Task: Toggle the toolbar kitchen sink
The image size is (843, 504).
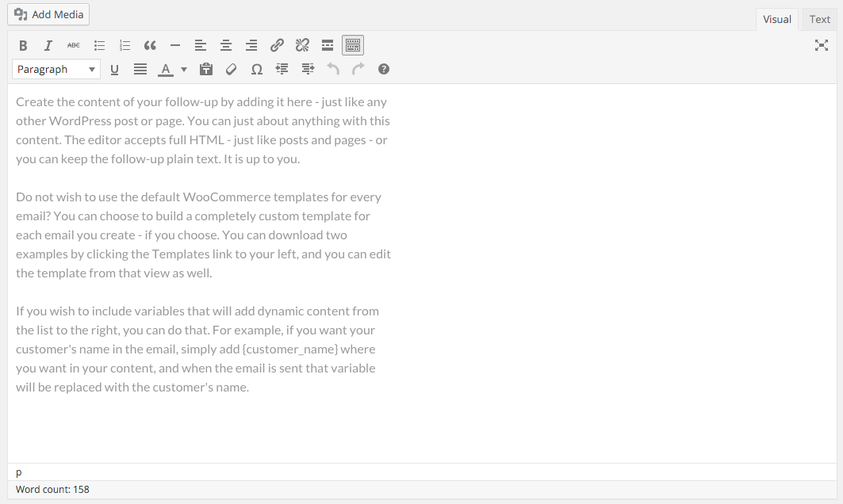Action: pos(353,45)
